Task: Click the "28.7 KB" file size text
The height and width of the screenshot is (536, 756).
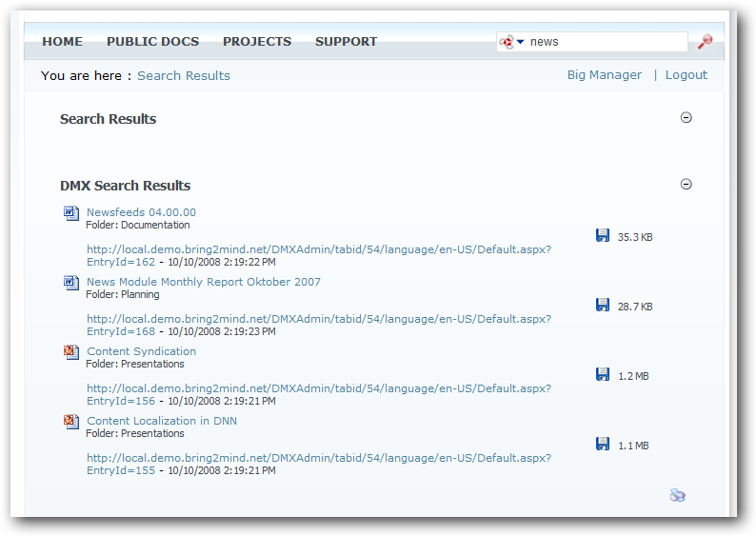Action: [x=635, y=307]
